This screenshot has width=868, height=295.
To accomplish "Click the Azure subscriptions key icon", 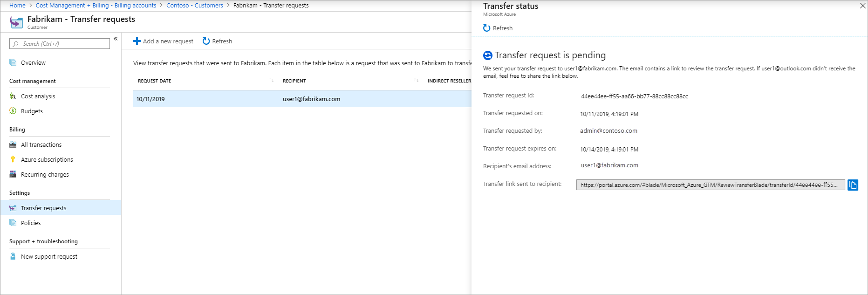I will (x=13, y=159).
